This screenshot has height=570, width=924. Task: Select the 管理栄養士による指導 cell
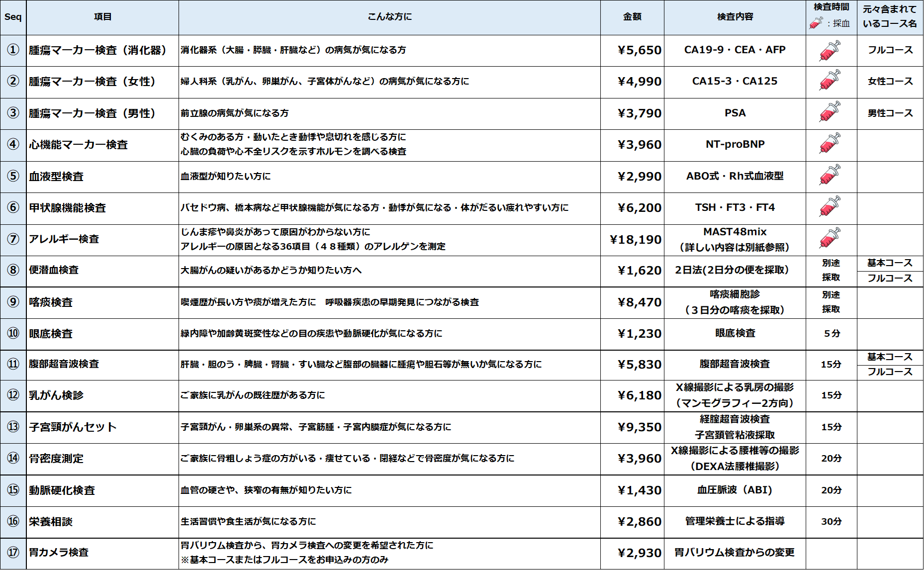[735, 522]
